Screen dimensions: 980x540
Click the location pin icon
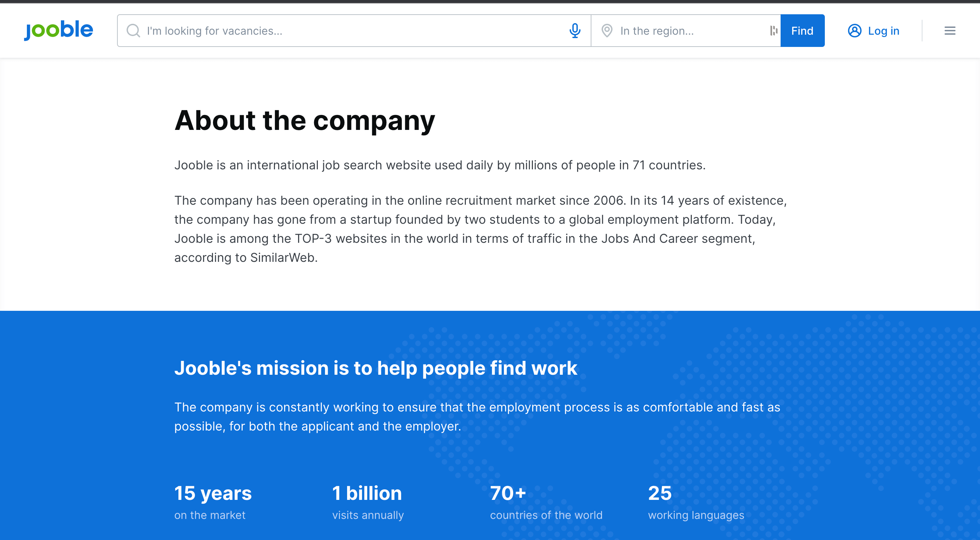(607, 31)
